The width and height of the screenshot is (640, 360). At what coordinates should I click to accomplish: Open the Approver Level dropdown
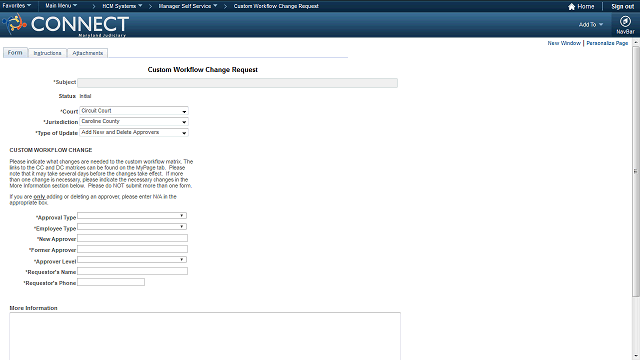[x=132, y=260]
